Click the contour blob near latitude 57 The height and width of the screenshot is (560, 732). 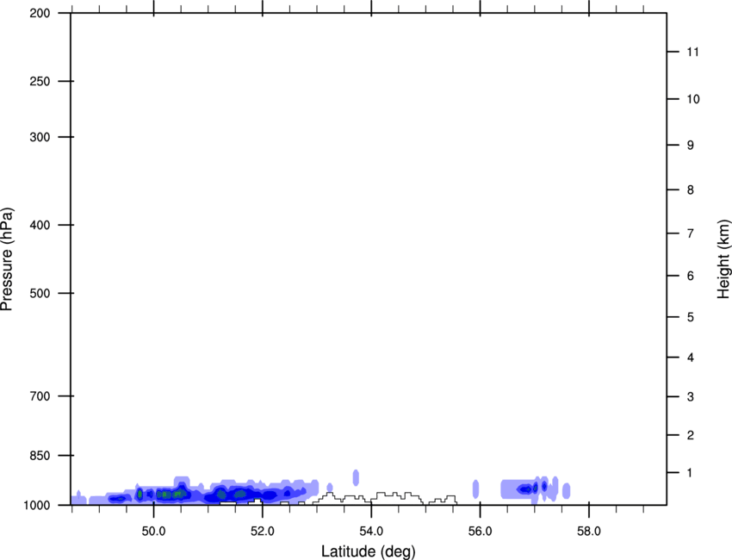[529, 489]
